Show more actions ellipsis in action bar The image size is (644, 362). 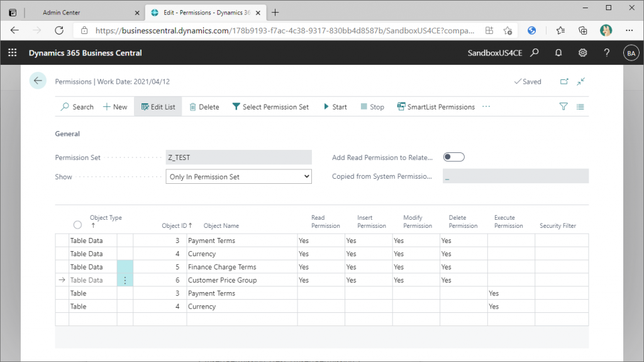tap(486, 106)
